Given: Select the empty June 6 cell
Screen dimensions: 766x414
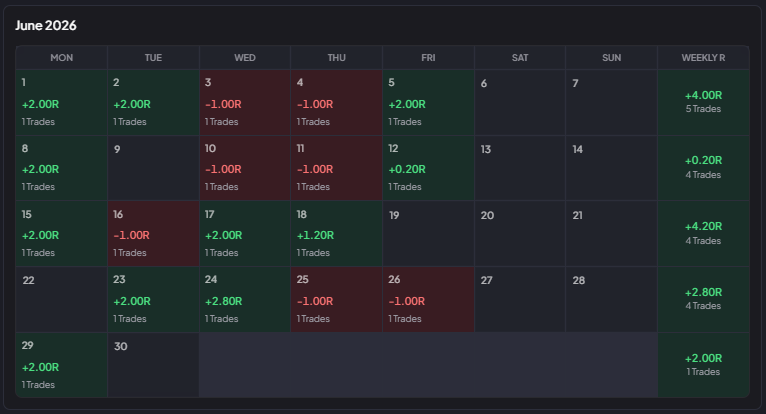Looking at the screenshot, I should 520,103.
